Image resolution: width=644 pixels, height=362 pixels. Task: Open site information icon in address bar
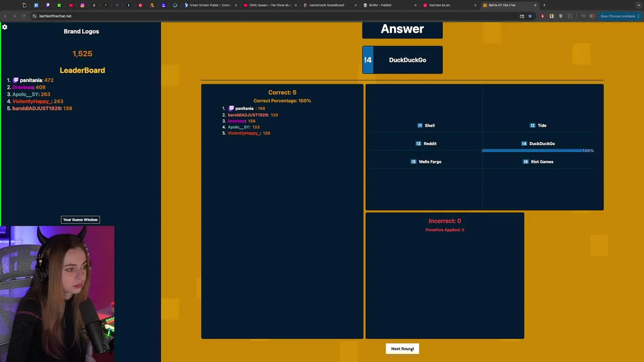(x=34, y=16)
